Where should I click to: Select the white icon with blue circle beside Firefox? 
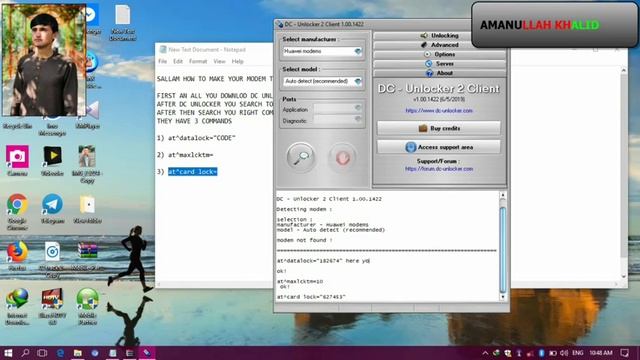52,259
